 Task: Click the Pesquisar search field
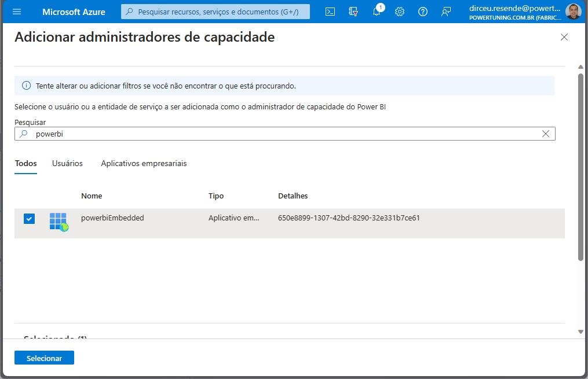pos(284,134)
